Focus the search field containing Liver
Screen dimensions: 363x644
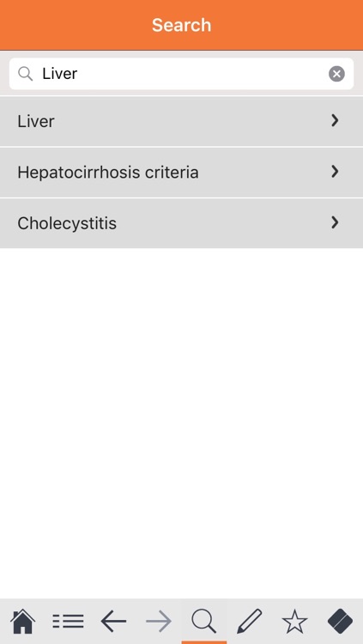tap(182, 74)
